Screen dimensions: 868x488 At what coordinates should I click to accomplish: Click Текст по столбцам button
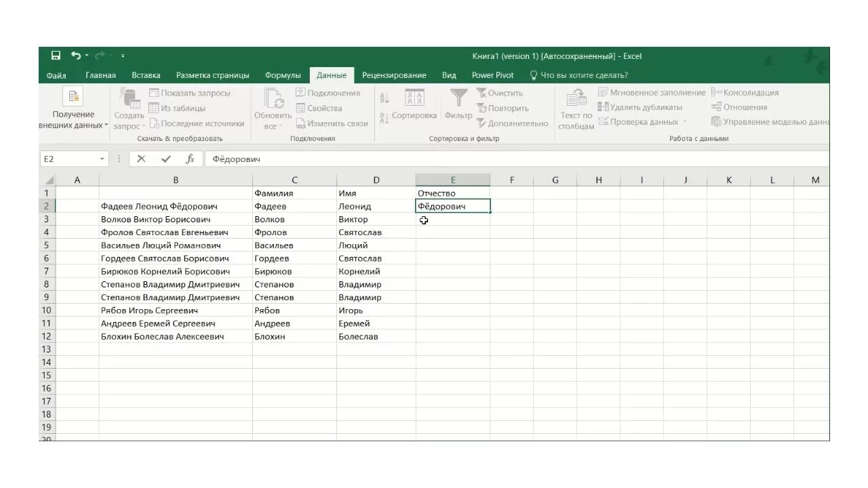coord(576,108)
